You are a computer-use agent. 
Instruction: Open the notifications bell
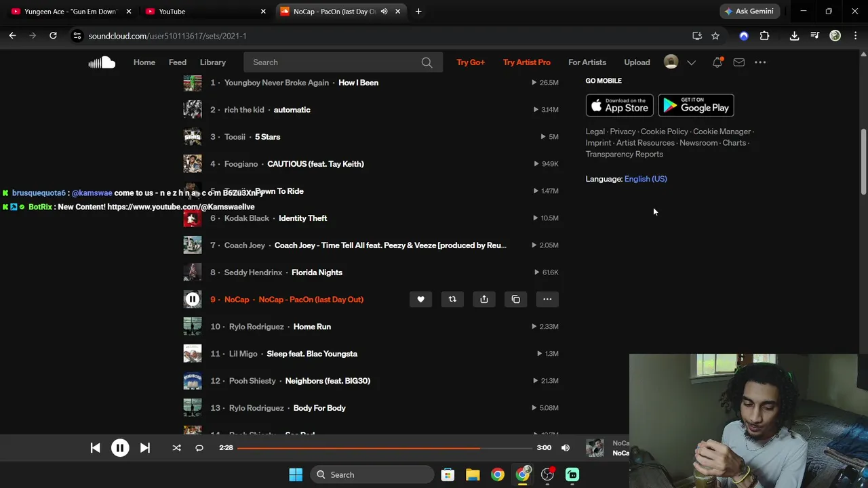tap(717, 62)
